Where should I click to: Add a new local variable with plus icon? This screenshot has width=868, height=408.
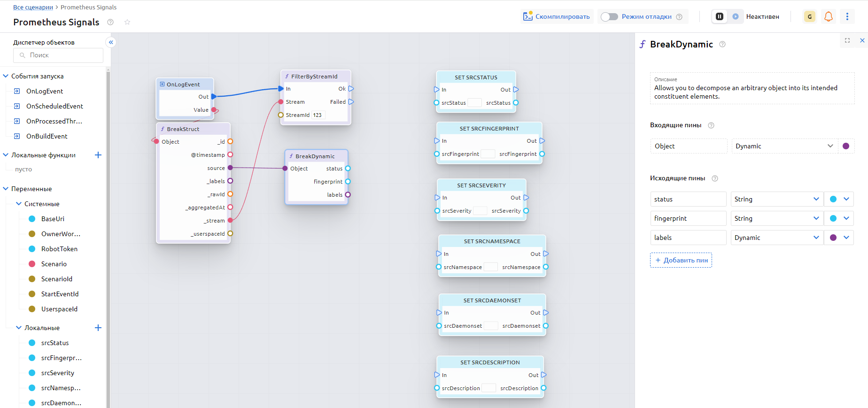tap(98, 328)
